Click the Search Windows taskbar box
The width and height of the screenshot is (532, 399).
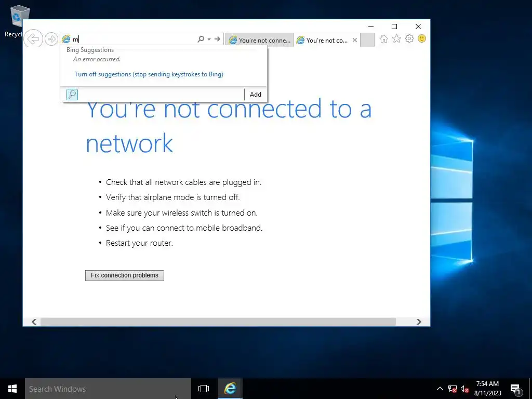(108, 389)
